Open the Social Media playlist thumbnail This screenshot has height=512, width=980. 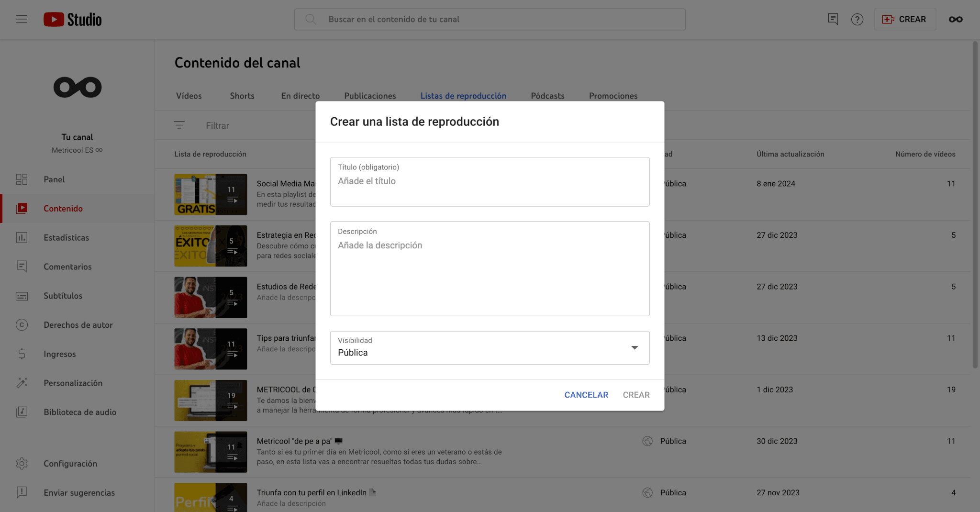click(x=211, y=194)
